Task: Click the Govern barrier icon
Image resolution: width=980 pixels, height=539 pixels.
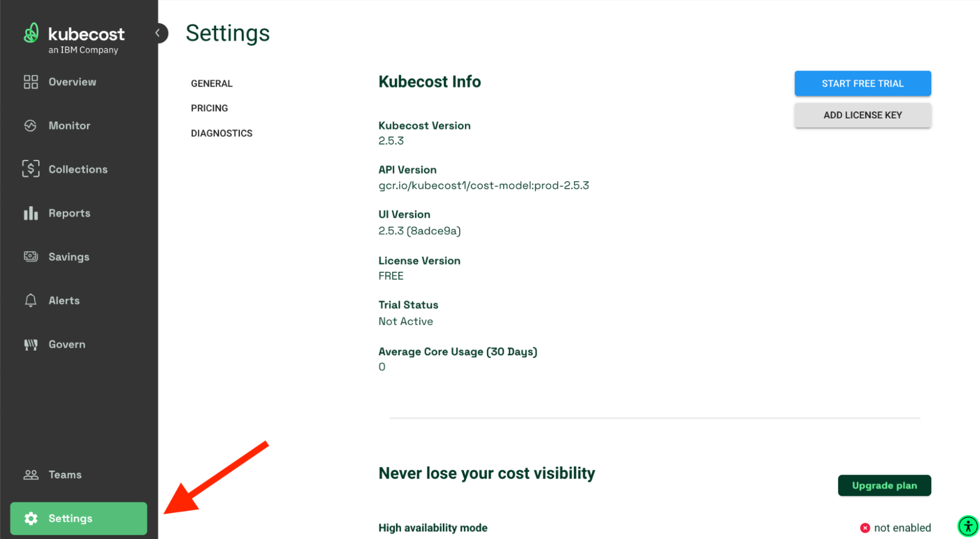Action: pos(31,344)
